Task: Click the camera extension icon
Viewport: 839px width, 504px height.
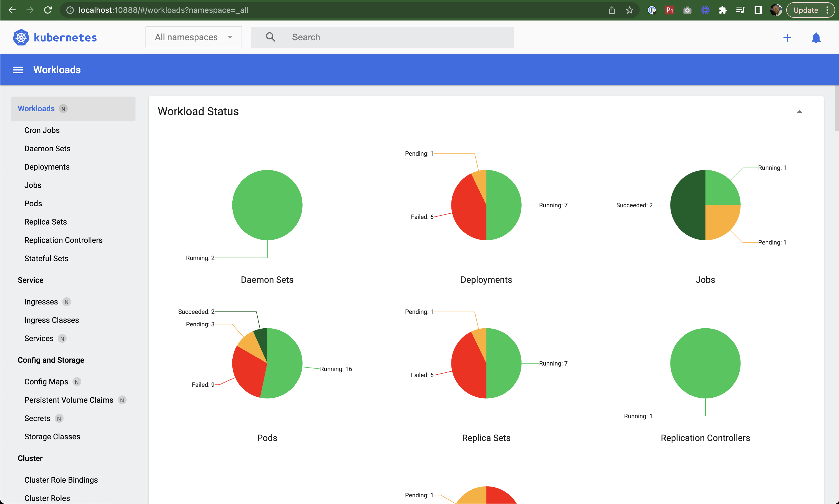Action: click(687, 10)
